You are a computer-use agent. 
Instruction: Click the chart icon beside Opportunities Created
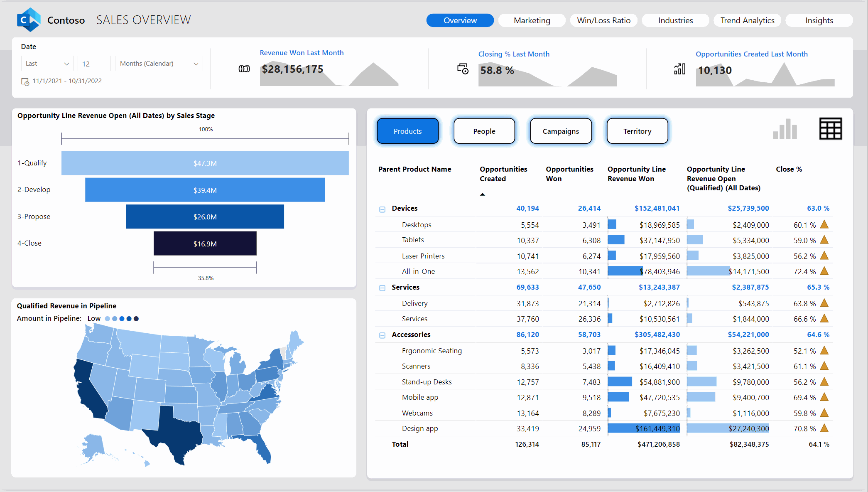(x=679, y=69)
